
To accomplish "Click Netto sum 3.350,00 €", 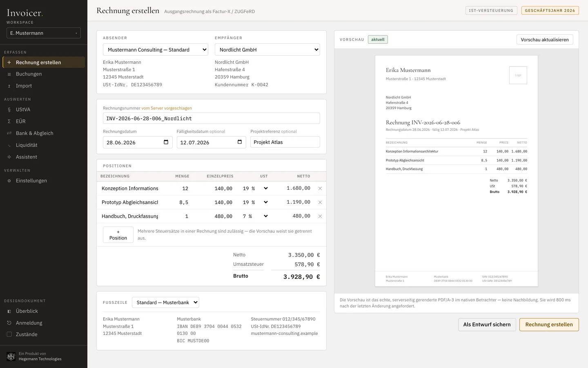I will pos(304,255).
